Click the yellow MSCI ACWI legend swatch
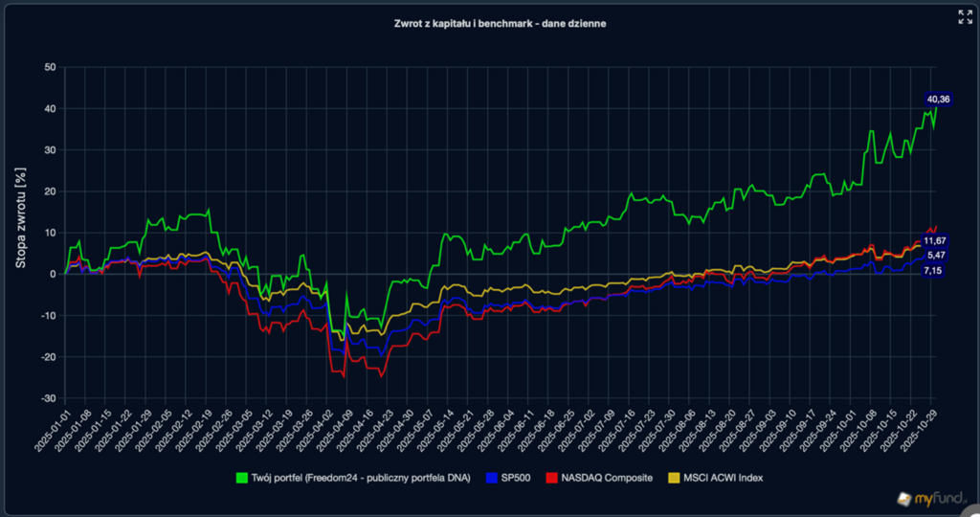Screen dimensions: 980x517 (675, 477)
